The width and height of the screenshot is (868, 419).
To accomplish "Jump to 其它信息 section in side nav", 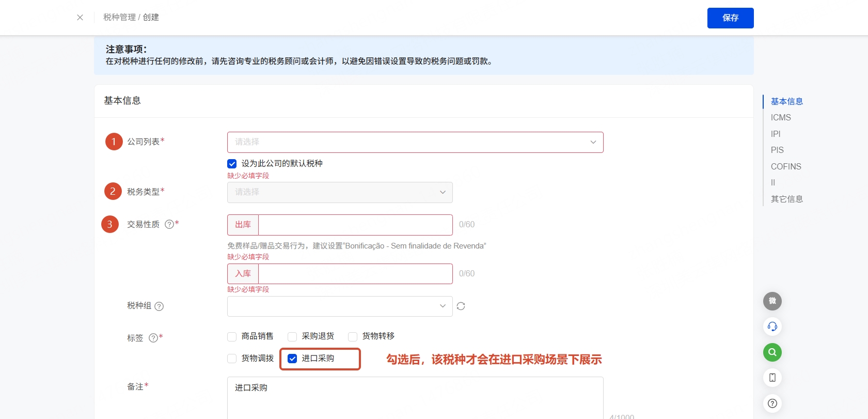I will (787, 199).
